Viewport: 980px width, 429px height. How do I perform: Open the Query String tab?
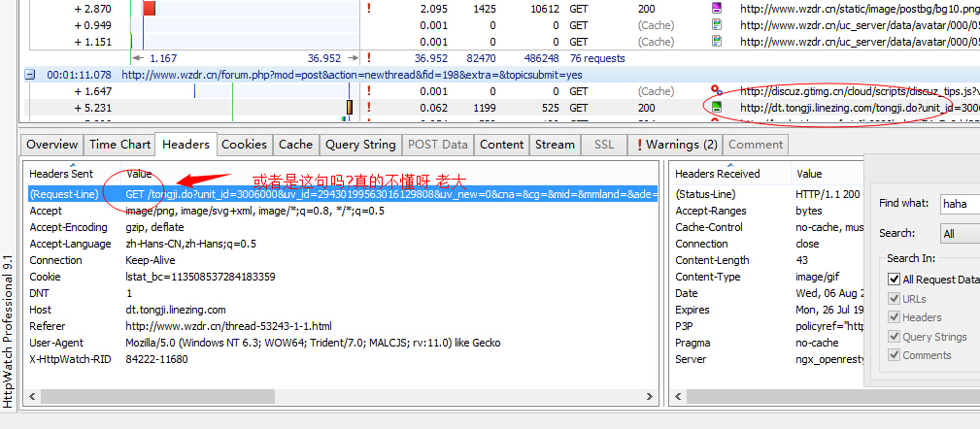click(x=360, y=145)
